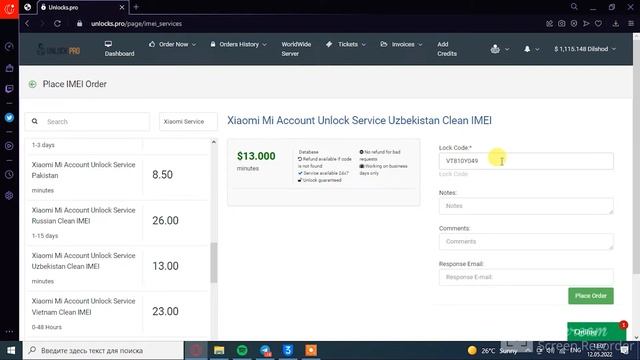Select Xiaomi Unlock Service Uzbekistan Clean IMEI
The height and width of the screenshot is (360, 640).
83,261
